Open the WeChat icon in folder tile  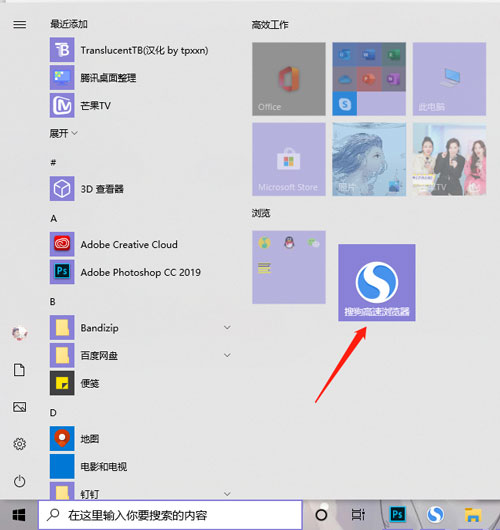pyautogui.click(x=313, y=243)
